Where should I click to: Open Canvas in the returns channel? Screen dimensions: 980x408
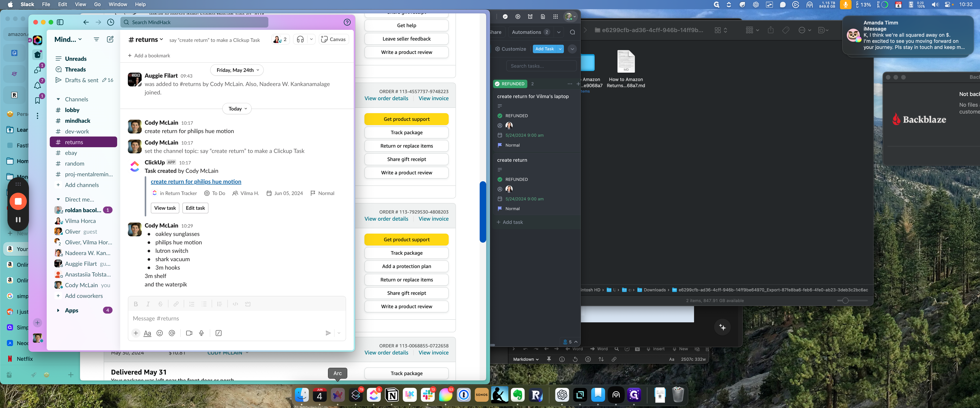pyautogui.click(x=334, y=39)
